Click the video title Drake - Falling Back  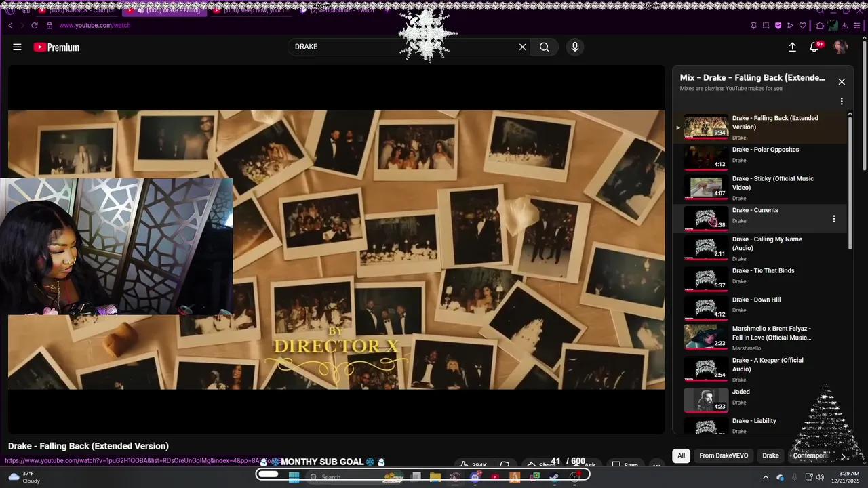[x=88, y=446]
